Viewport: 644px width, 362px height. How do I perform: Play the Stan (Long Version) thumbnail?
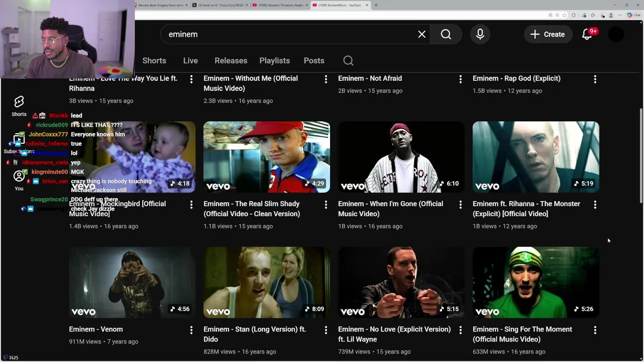coord(267,282)
